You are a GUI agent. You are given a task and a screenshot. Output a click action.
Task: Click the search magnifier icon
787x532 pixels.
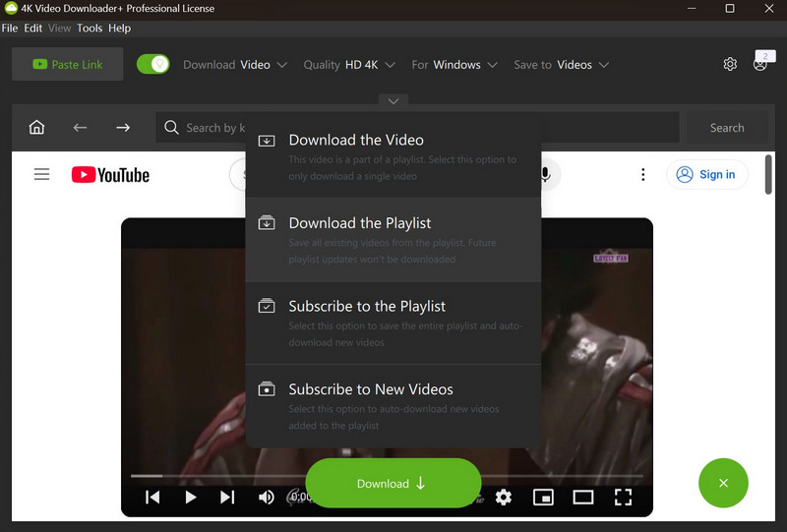point(171,128)
